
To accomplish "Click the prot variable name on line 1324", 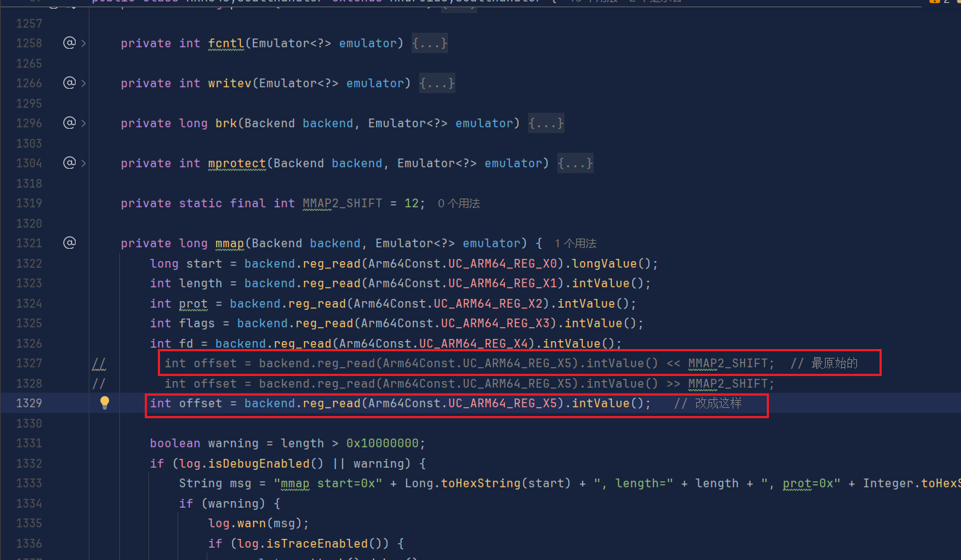I will click(x=194, y=303).
